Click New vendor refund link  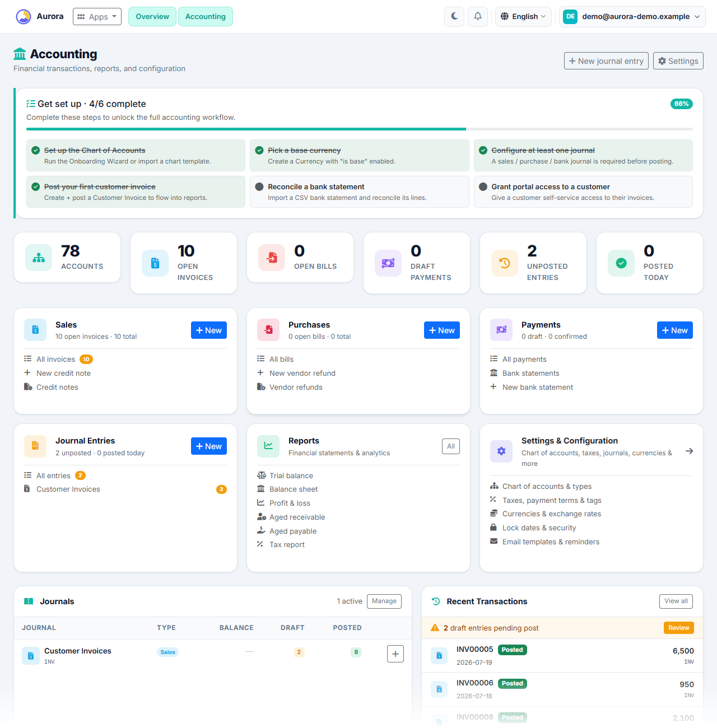(x=302, y=374)
